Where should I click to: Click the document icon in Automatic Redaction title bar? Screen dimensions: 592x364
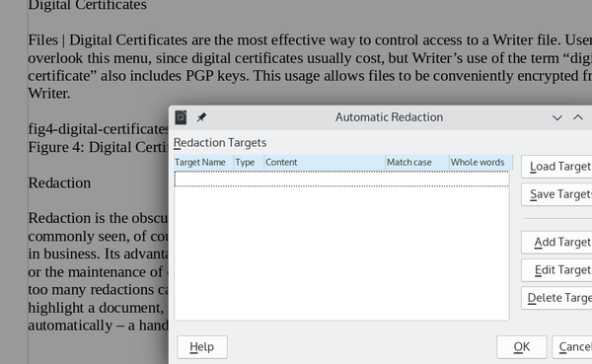point(181,117)
